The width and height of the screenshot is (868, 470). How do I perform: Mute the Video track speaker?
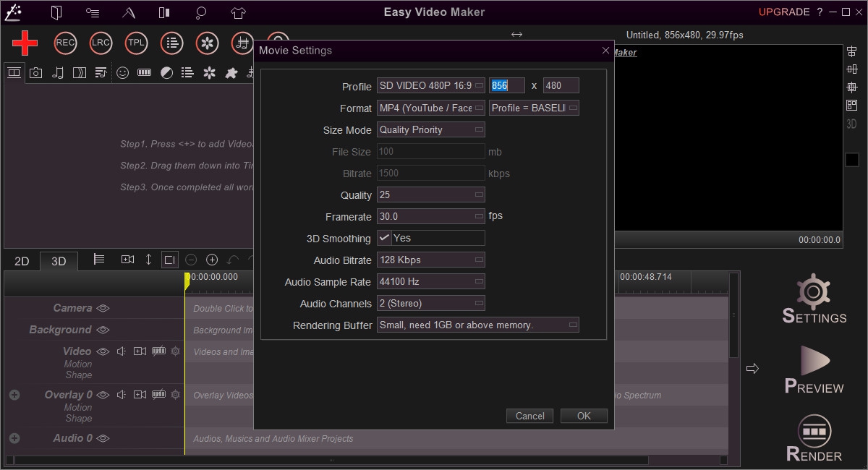tap(122, 351)
